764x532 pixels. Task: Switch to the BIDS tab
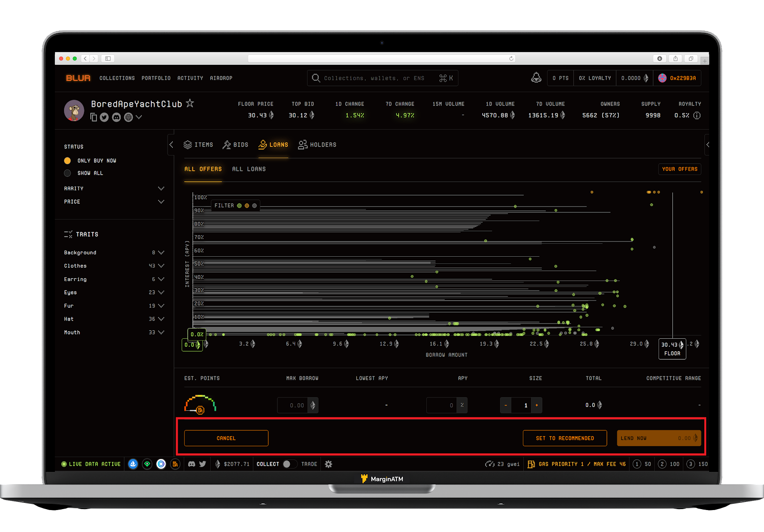[x=235, y=145]
